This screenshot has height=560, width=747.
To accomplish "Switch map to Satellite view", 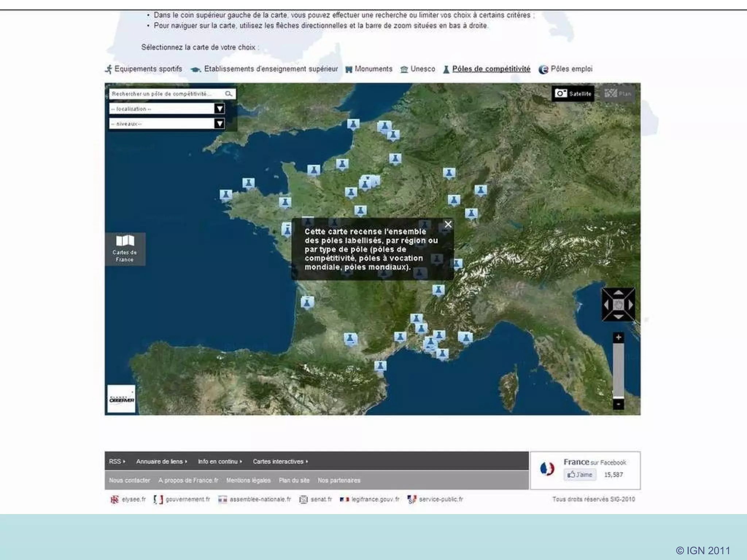I will pyautogui.click(x=573, y=94).
